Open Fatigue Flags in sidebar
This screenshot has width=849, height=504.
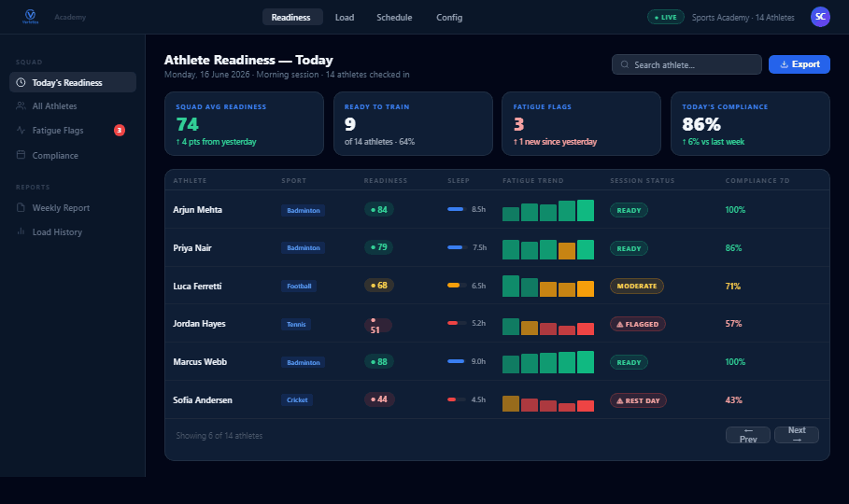pos(73,130)
